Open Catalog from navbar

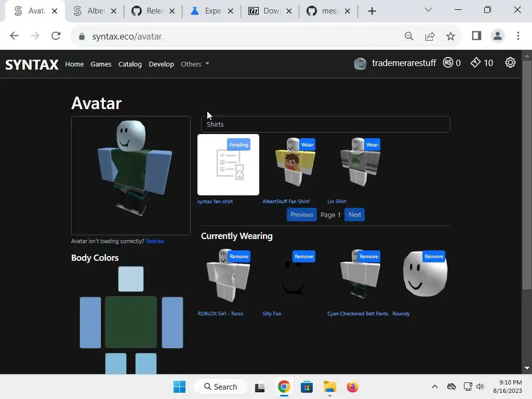point(130,64)
